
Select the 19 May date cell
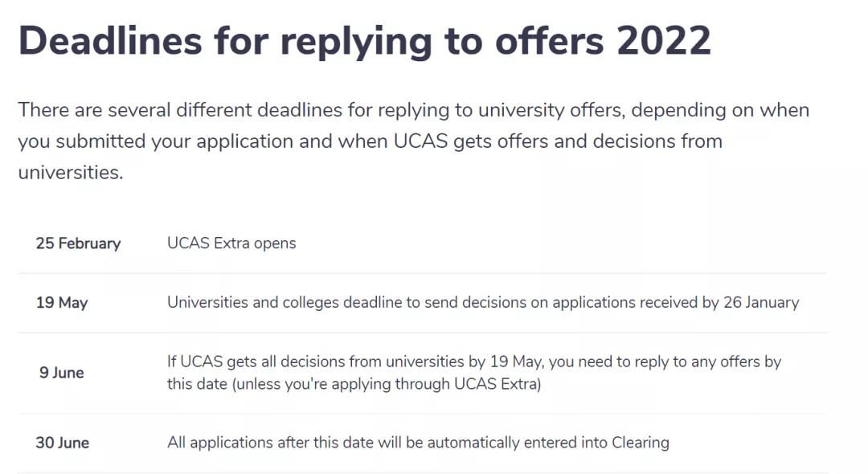(x=62, y=303)
